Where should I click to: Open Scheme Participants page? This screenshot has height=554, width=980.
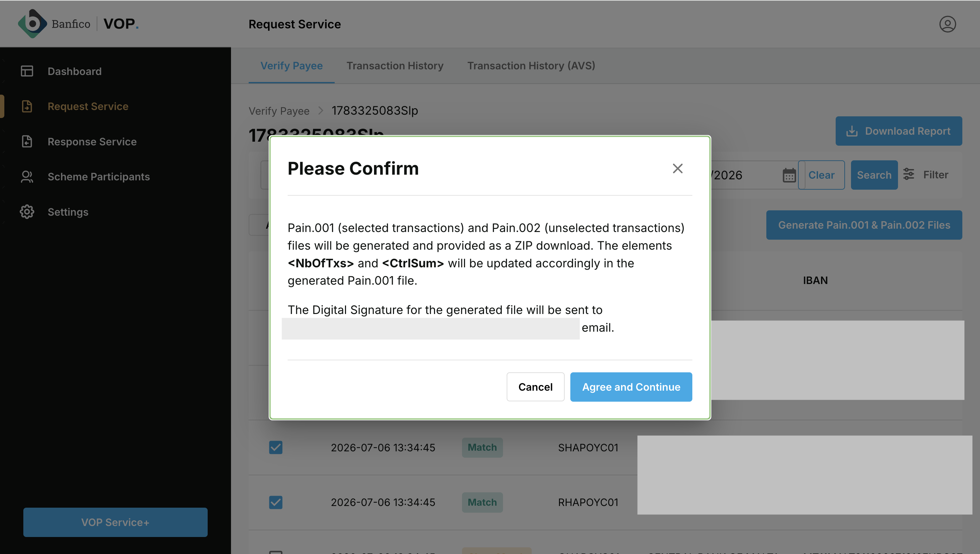[99, 177]
